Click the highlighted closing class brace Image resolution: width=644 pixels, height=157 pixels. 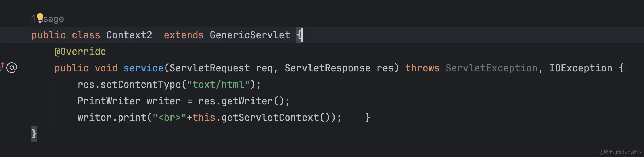pyautogui.click(x=34, y=134)
